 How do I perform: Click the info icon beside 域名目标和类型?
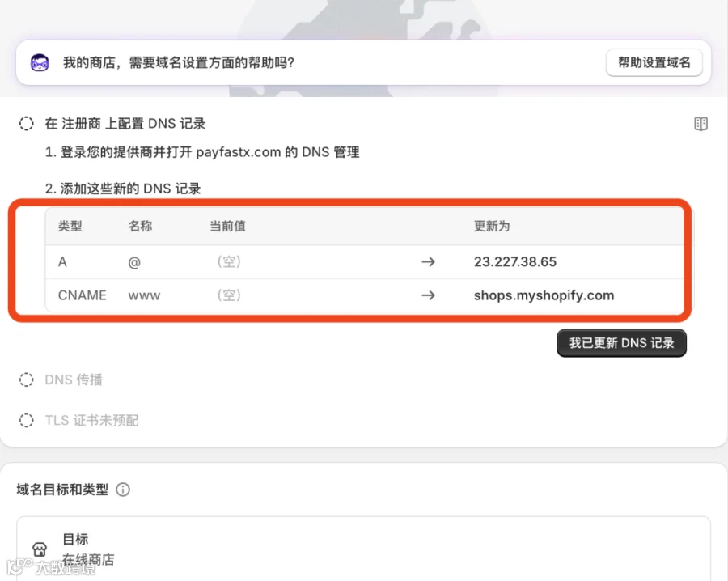tap(123, 490)
